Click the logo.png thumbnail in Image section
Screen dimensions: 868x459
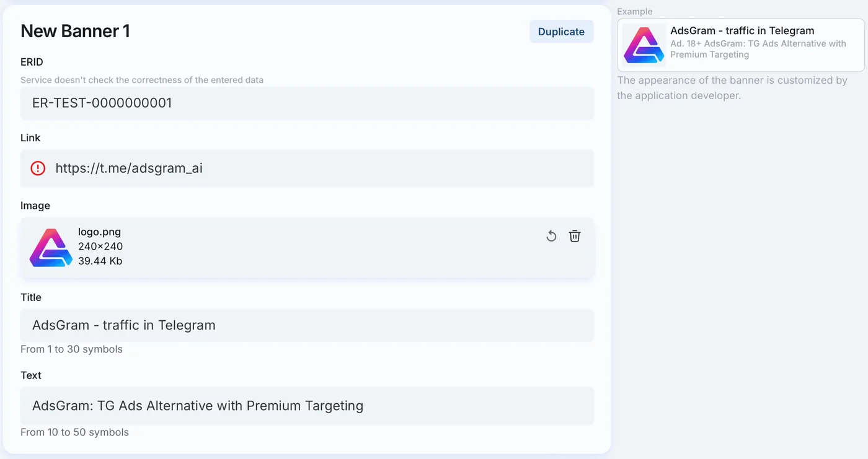point(51,248)
